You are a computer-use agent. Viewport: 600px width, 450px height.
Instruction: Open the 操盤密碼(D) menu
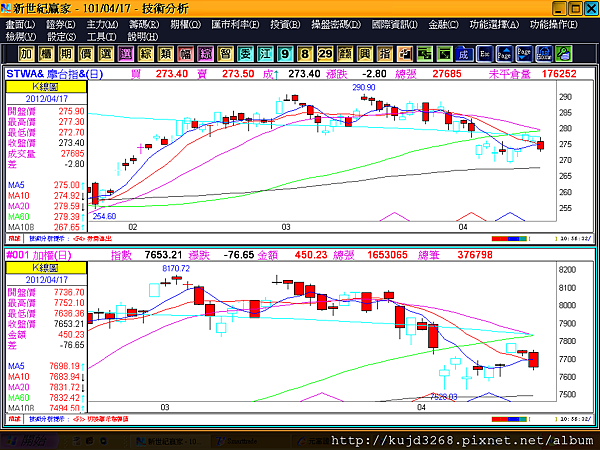[336, 25]
